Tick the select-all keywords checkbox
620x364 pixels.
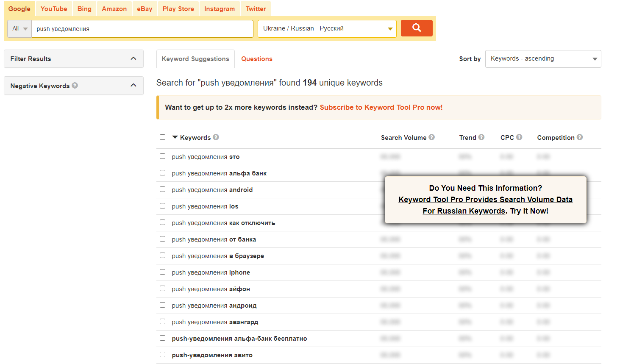point(162,137)
